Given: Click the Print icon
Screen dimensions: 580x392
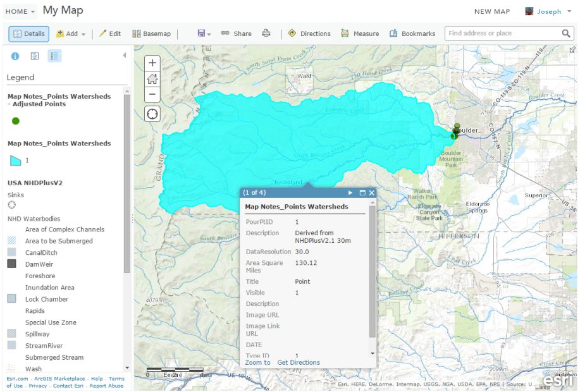Looking at the screenshot, I should tap(266, 34).
